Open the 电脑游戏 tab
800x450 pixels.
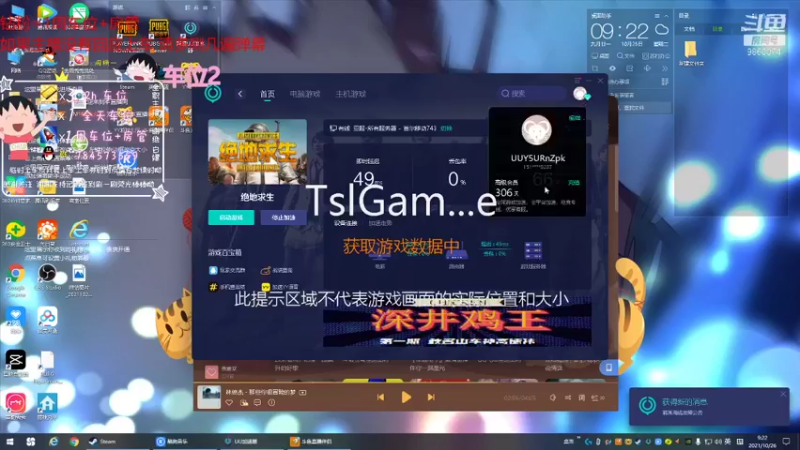pos(305,94)
